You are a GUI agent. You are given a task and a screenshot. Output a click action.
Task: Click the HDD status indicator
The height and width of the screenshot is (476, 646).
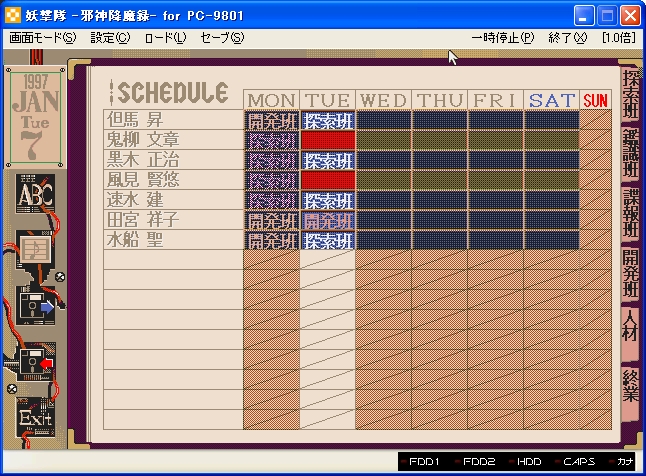pyautogui.click(x=529, y=463)
